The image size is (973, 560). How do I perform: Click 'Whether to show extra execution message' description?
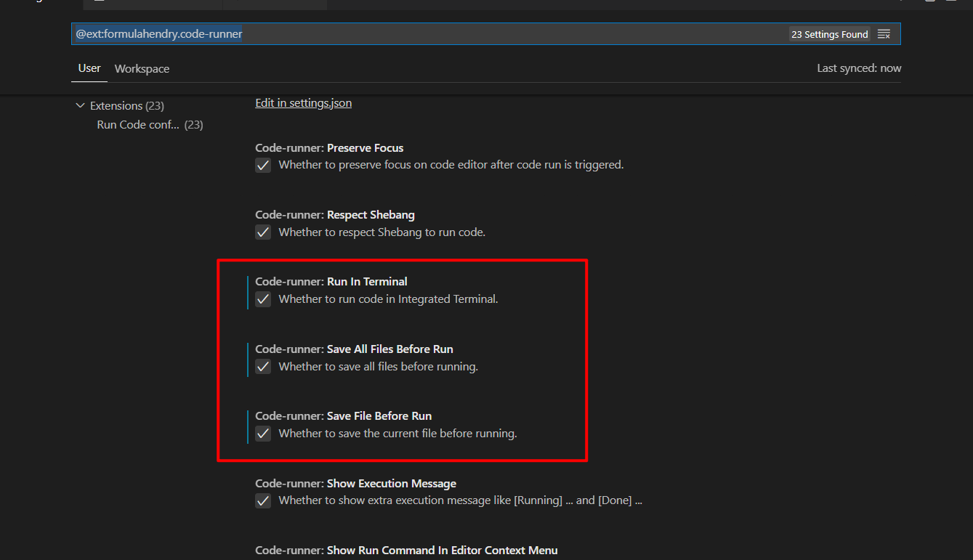click(461, 500)
